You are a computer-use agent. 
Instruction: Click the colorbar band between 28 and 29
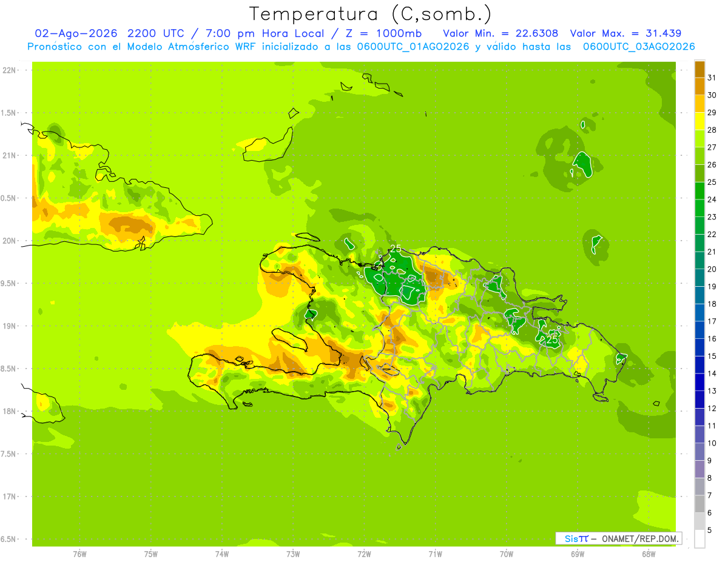[x=699, y=121]
